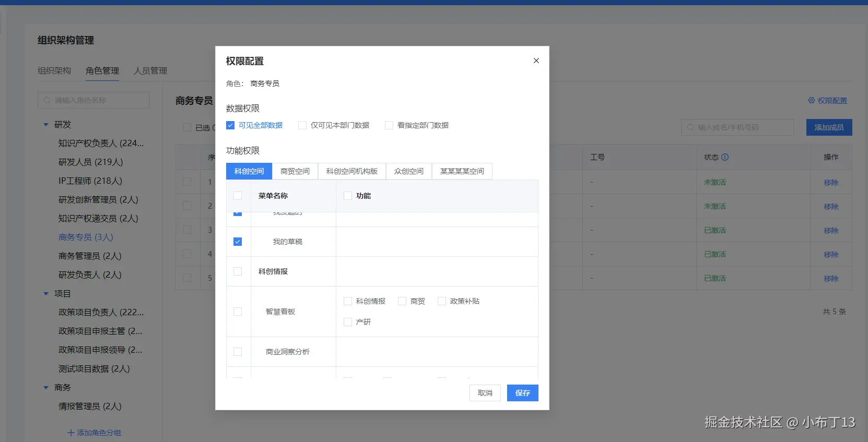Open 角色管理 tab
Screen dimensions: 868x442
[102, 70]
